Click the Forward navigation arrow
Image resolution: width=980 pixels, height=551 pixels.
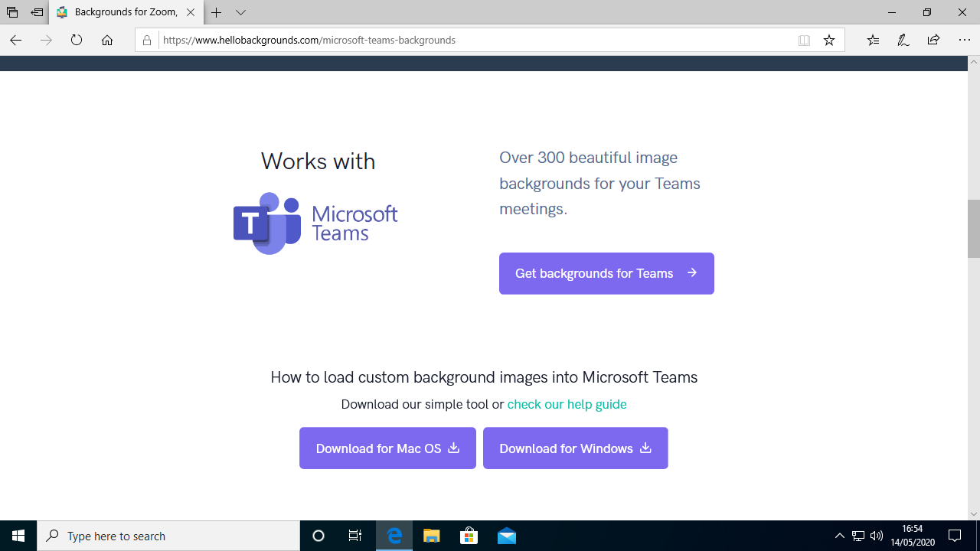point(46,41)
